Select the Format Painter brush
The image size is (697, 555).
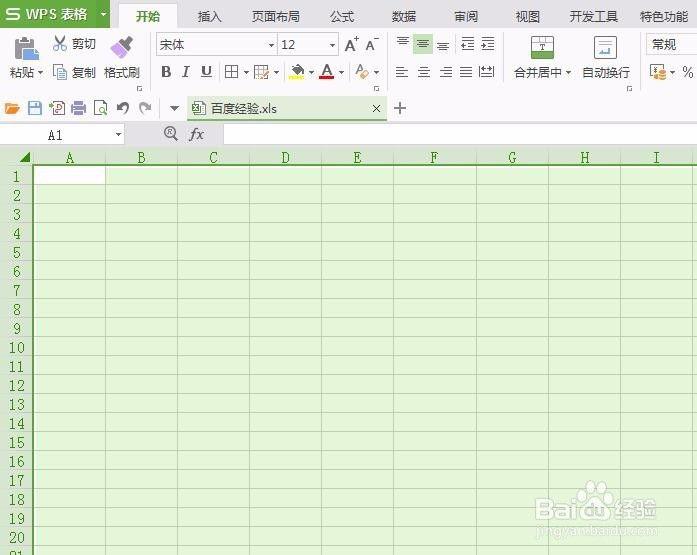(122, 47)
